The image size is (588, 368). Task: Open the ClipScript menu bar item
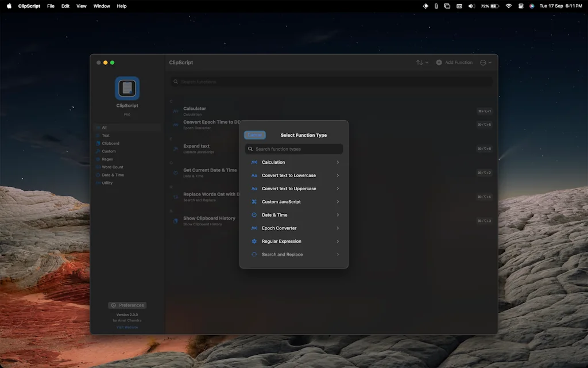29,6
